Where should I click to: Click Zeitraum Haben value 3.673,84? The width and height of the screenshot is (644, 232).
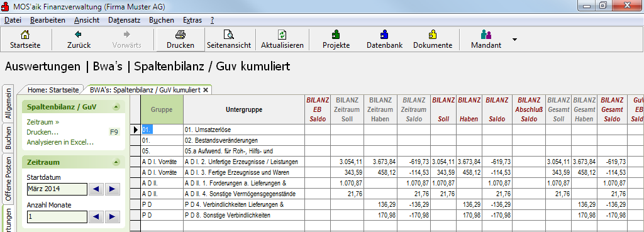click(380, 162)
